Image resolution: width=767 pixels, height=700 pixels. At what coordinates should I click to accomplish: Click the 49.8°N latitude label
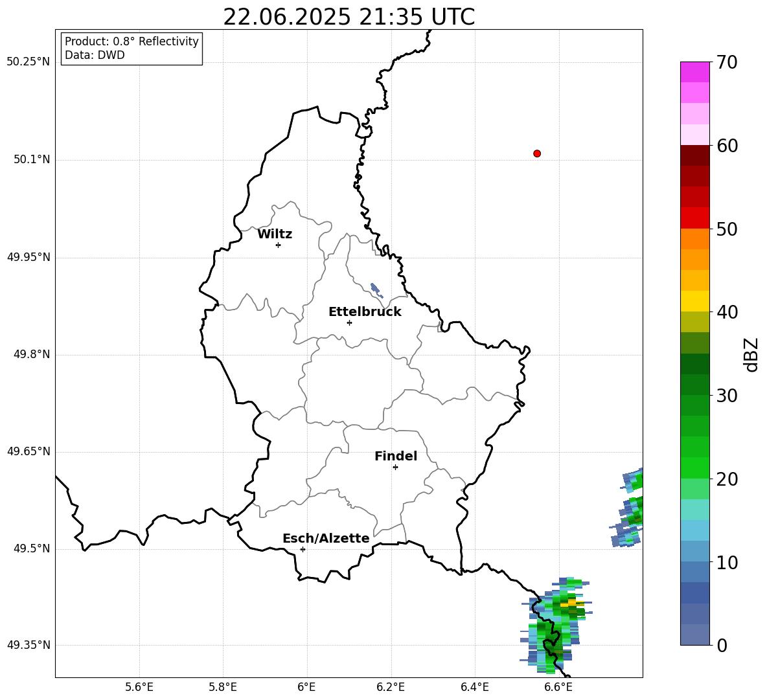pos(32,354)
